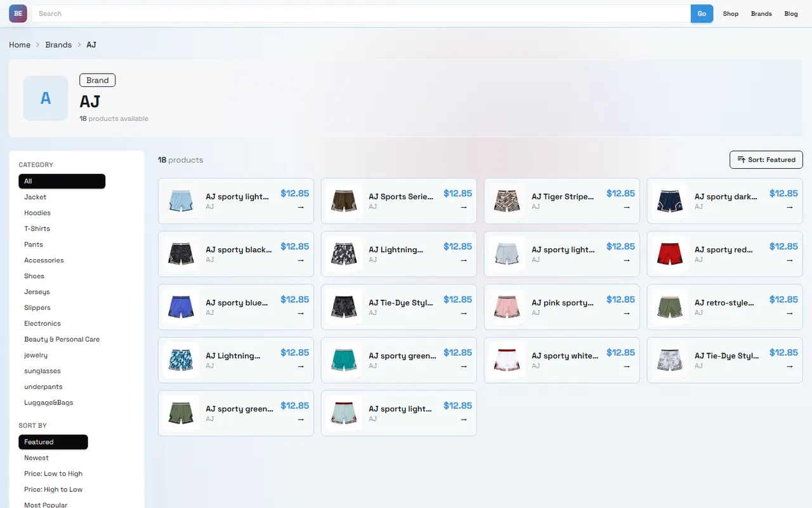Open the Sort: Featured dropdown
Screen dimensions: 812x508
[766, 159]
